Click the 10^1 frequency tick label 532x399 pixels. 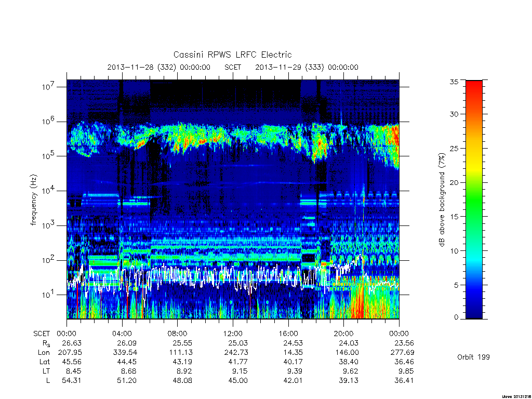click(x=47, y=295)
